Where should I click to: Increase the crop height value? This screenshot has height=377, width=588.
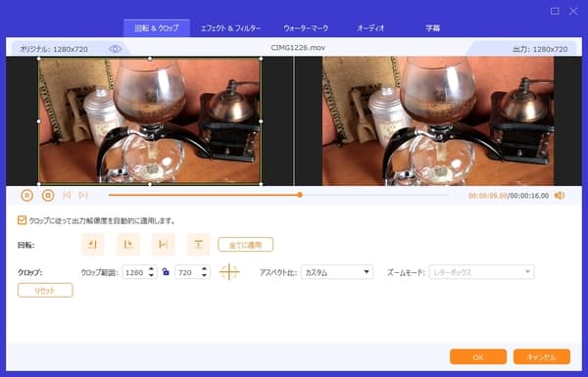(x=204, y=268)
